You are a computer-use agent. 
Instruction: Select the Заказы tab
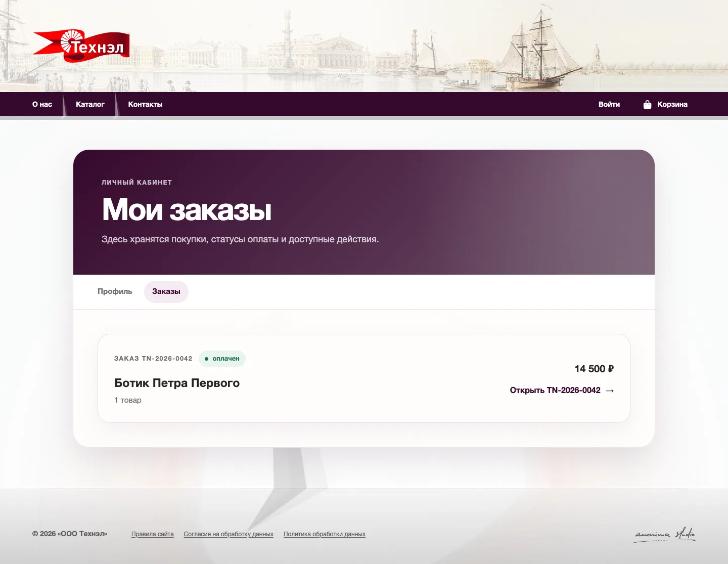pyautogui.click(x=166, y=291)
